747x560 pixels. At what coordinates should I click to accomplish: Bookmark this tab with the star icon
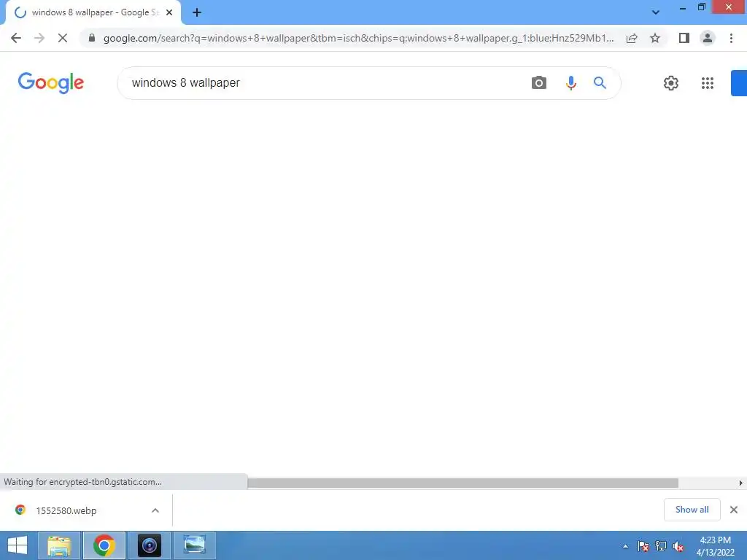pos(655,38)
